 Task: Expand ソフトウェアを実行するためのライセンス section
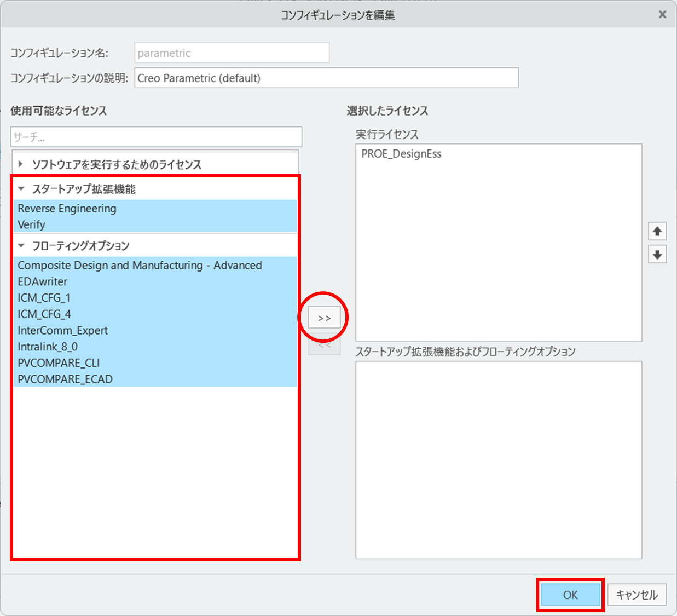pyautogui.click(x=21, y=164)
